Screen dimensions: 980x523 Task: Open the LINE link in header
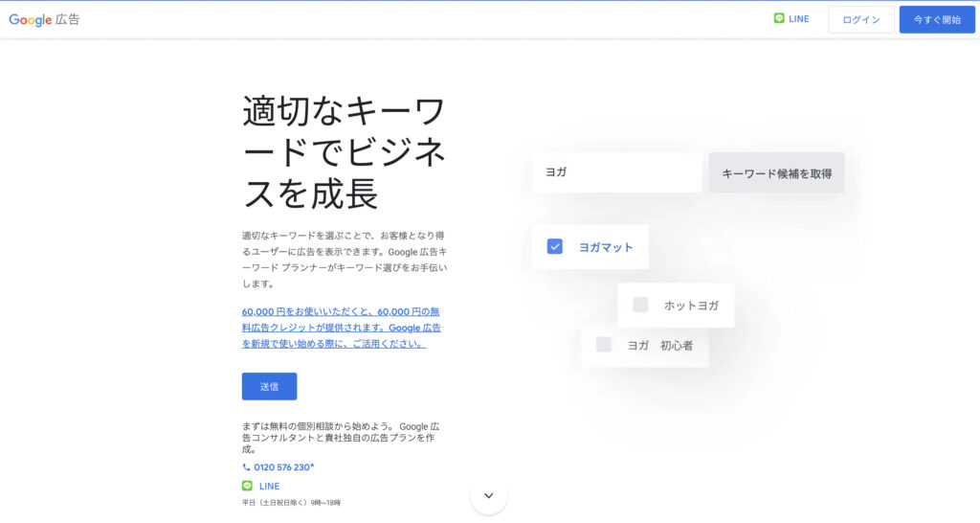[x=798, y=19]
